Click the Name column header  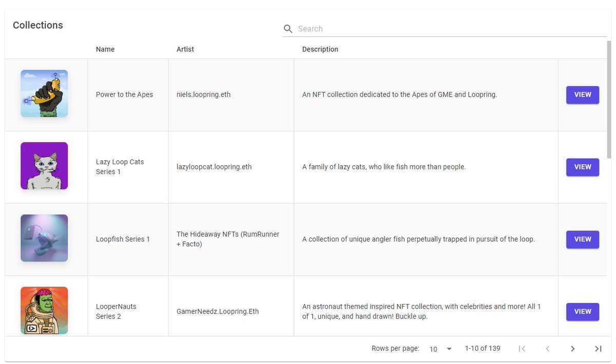coord(105,49)
